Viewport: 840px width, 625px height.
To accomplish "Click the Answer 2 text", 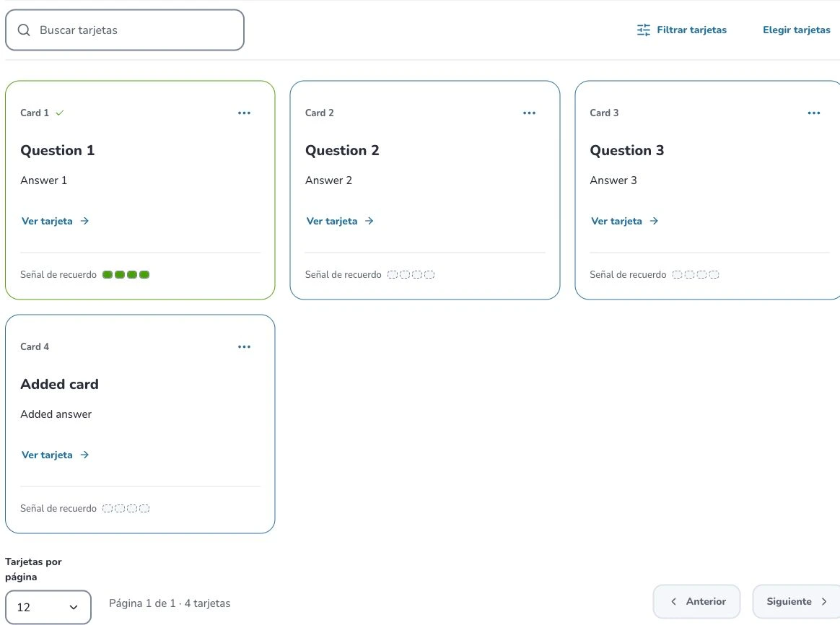I will pos(328,180).
